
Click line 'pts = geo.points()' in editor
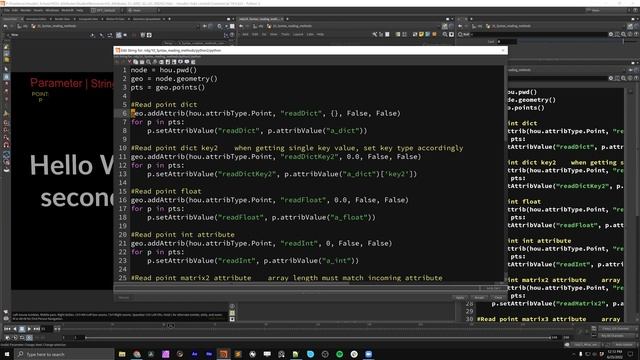[x=168, y=87]
